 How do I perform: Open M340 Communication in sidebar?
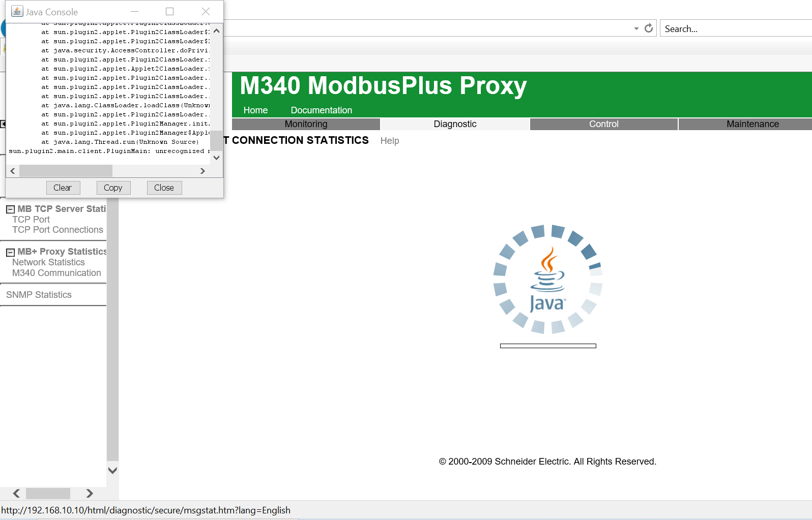pyautogui.click(x=56, y=273)
